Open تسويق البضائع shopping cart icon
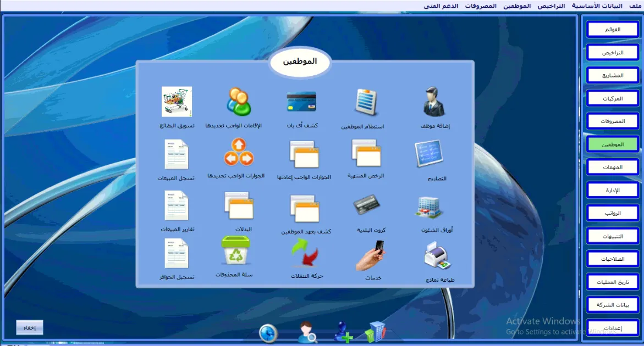Viewport: 644px width, 346px height. pyautogui.click(x=177, y=102)
